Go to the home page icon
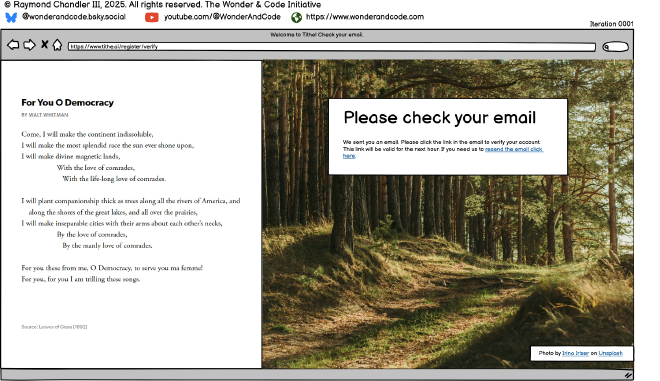The image size is (660, 381). point(57,45)
